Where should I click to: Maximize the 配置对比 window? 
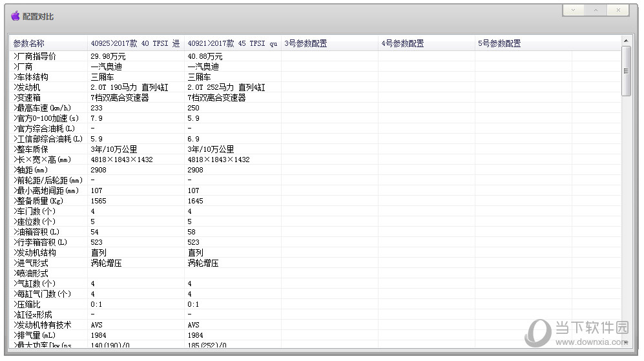(596, 10)
